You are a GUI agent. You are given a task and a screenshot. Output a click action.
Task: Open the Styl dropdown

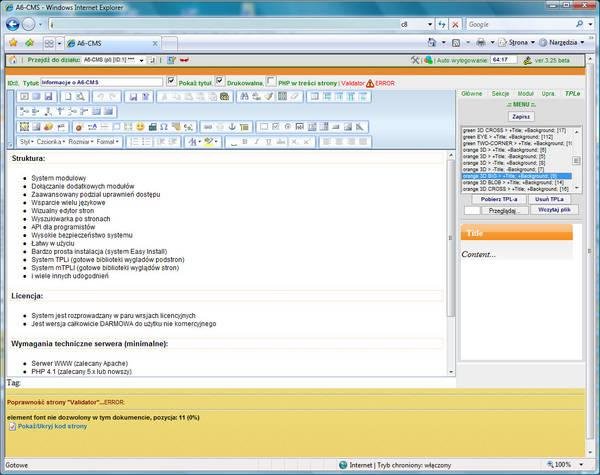point(27,142)
